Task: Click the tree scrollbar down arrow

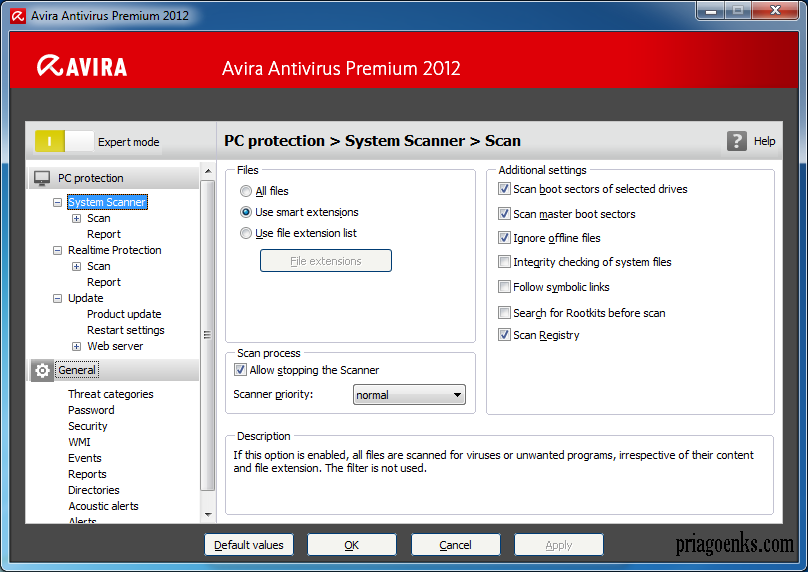Action: pos(208,514)
